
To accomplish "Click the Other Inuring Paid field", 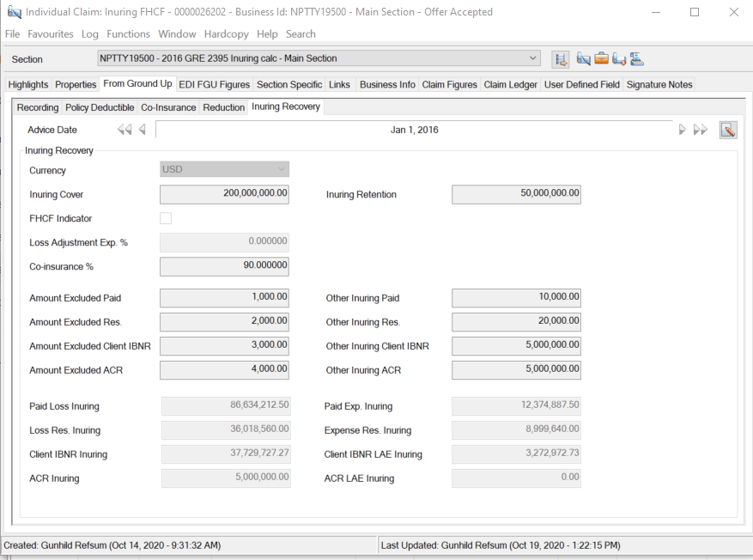I will point(516,298).
